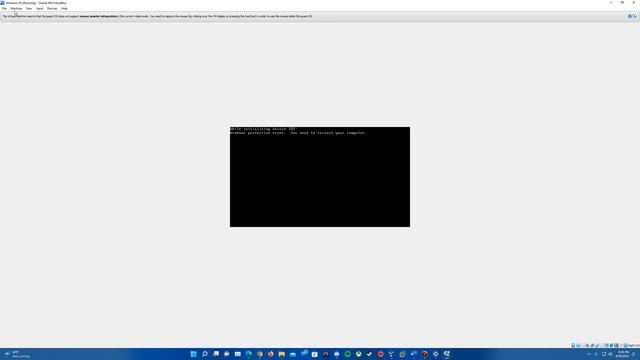Click the hard disk activity status icon
The height and width of the screenshot is (360, 640).
[573, 345]
